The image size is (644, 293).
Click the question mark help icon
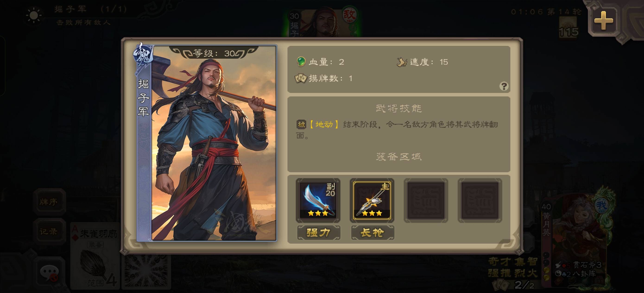pos(503,86)
